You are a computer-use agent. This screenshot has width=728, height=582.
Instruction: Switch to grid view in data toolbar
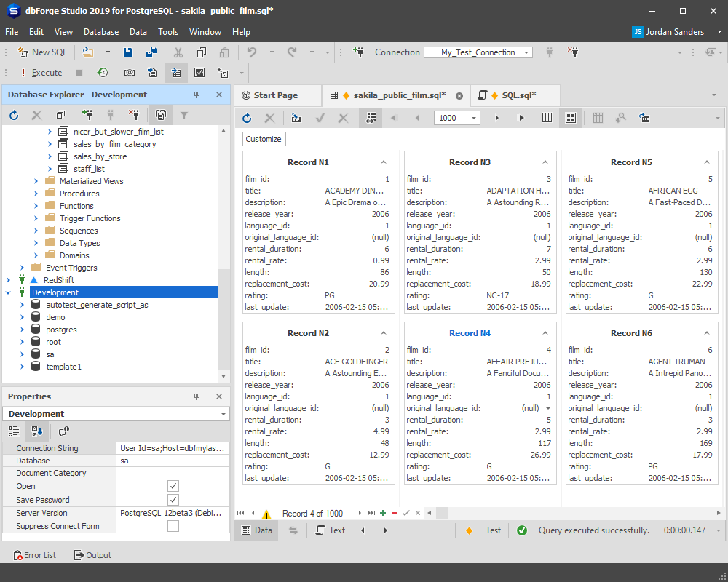coord(547,118)
